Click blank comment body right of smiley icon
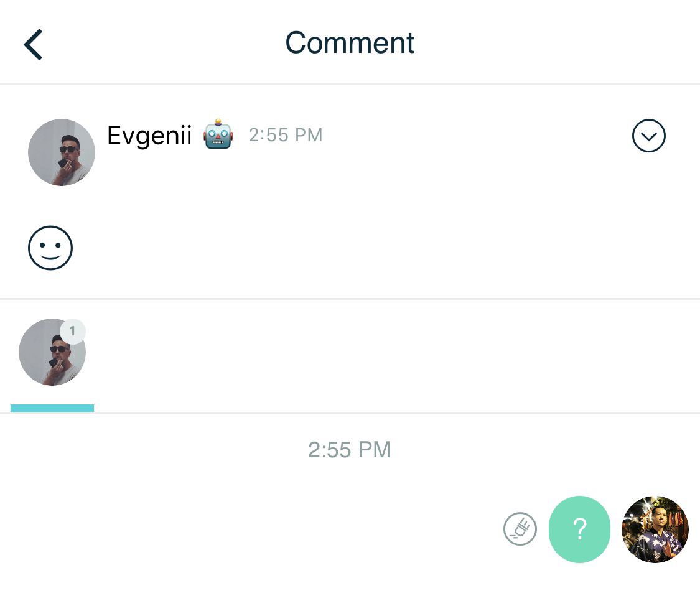Viewport: 700px width, 611px height. point(373,248)
